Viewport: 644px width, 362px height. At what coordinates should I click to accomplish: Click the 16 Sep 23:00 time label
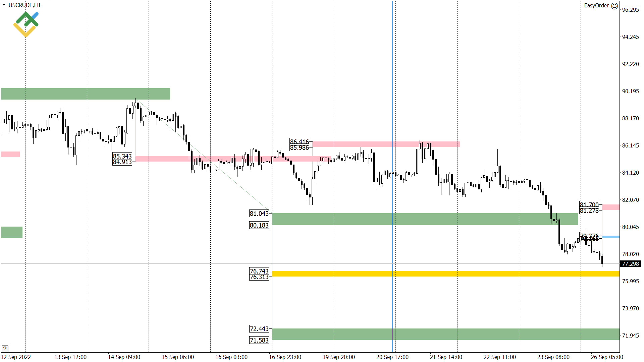tap(285, 357)
